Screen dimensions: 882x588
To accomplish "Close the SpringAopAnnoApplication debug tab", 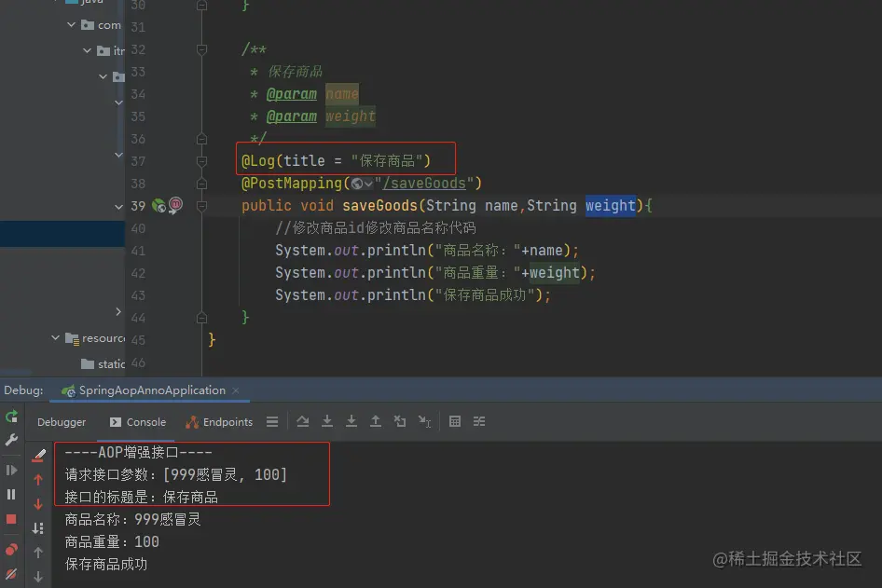I will coord(236,390).
